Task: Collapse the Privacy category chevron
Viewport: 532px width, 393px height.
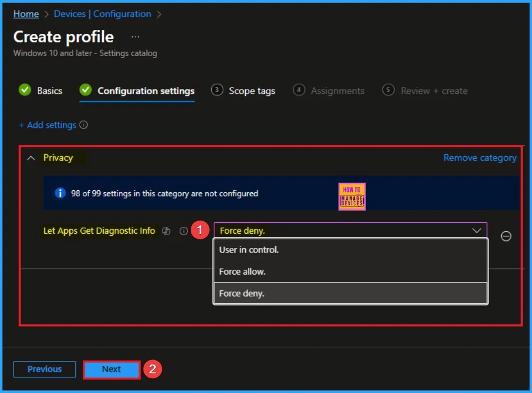Action: tap(31, 158)
